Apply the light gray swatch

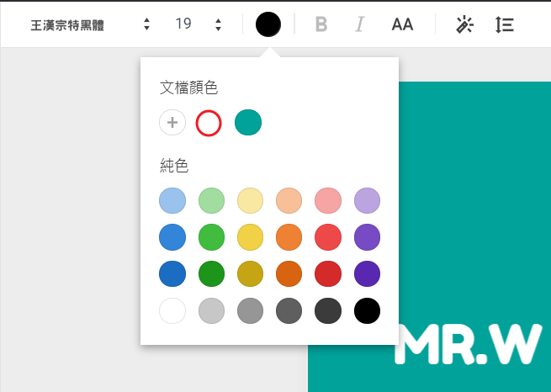point(211,310)
